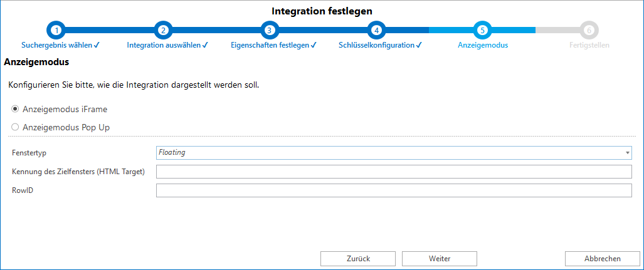Select Anzeigemodus iFrame radio button
644x270 pixels.
pos(15,109)
